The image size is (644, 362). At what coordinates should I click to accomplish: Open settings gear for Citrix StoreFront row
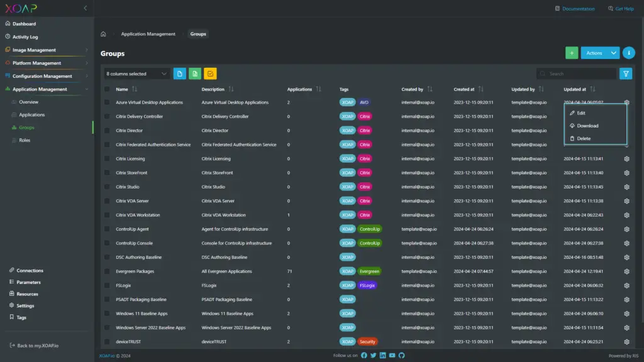click(x=626, y=173)
